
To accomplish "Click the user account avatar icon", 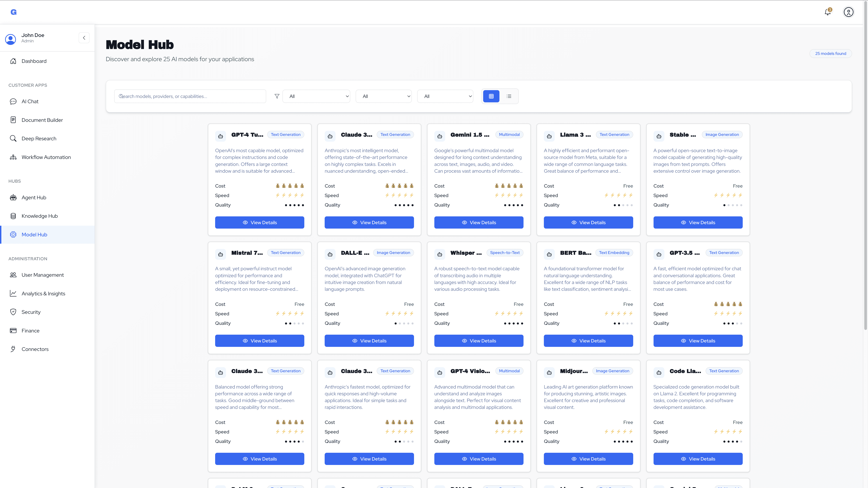I will (x=849, y=12).
